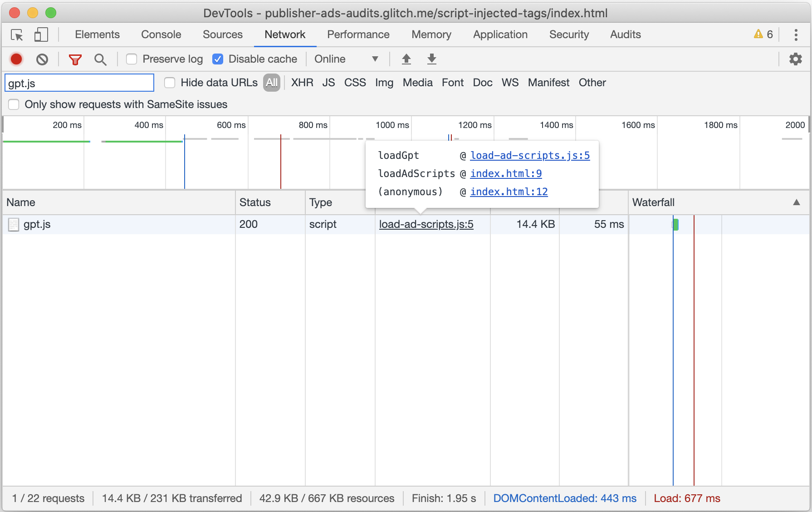
Task: Enable Preserve log
Action: (x=132, y=59)
